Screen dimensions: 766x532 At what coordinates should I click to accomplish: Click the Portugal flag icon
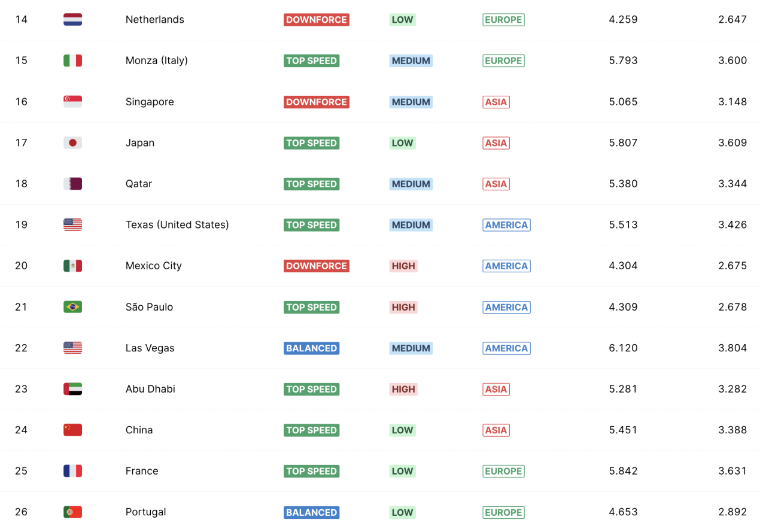[x=72, y=512]
